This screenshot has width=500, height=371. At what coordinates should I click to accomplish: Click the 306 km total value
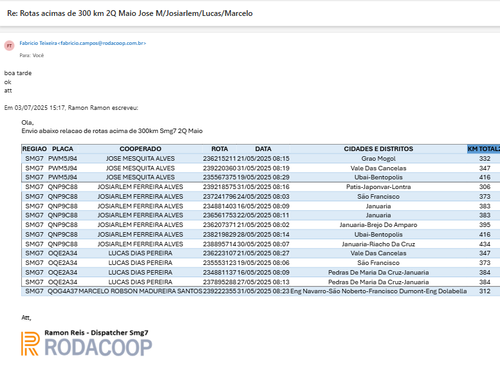(x=485, y=187)
